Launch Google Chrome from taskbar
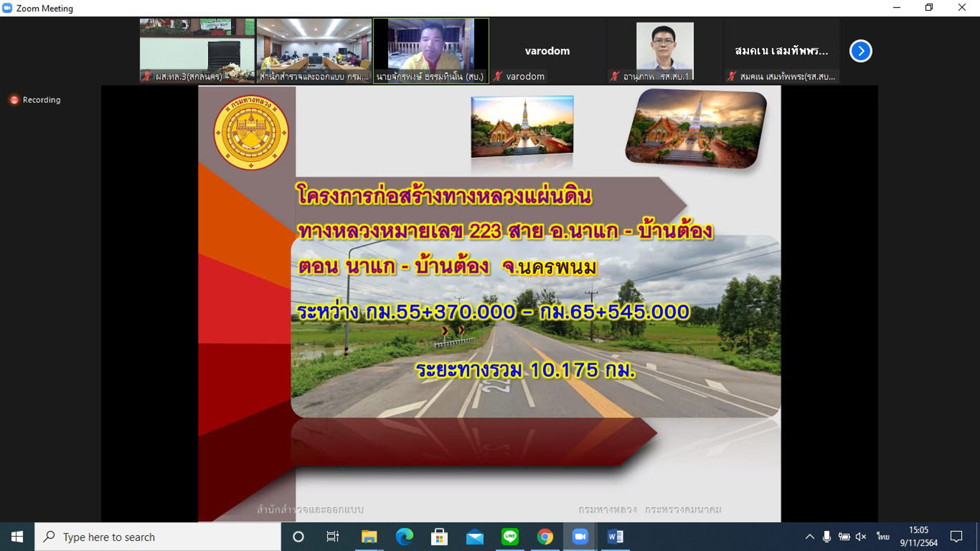Image resolution: width=980 pixels, height=551 pixels. [x=545, y=537]
